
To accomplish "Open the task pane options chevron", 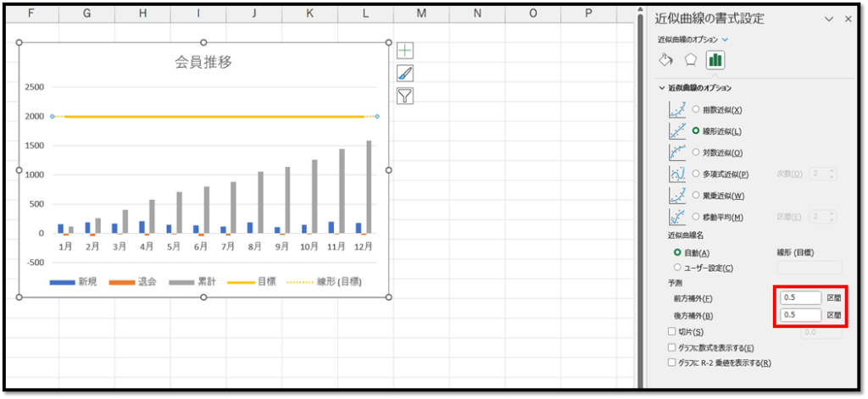I will (828, 19).
